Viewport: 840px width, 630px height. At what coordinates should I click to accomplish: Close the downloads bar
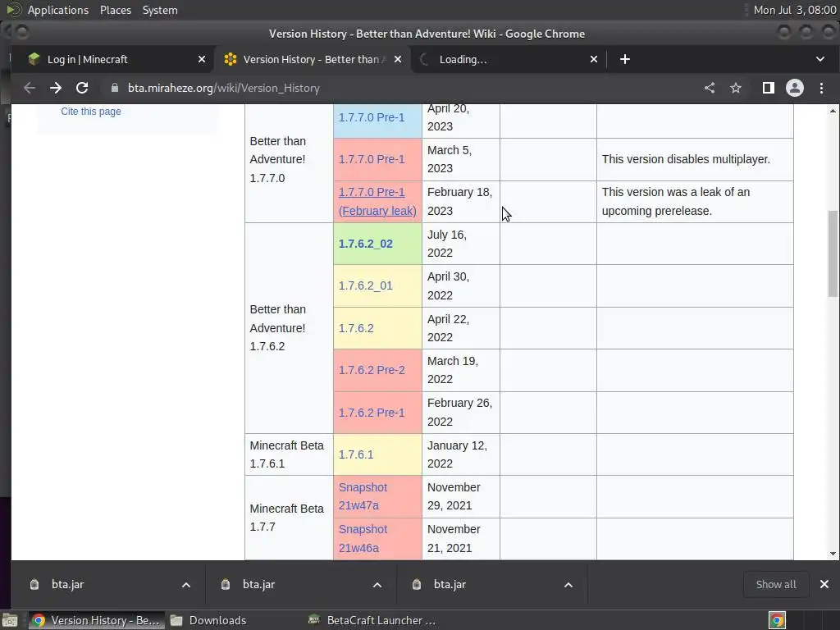[x=824, y=584]
